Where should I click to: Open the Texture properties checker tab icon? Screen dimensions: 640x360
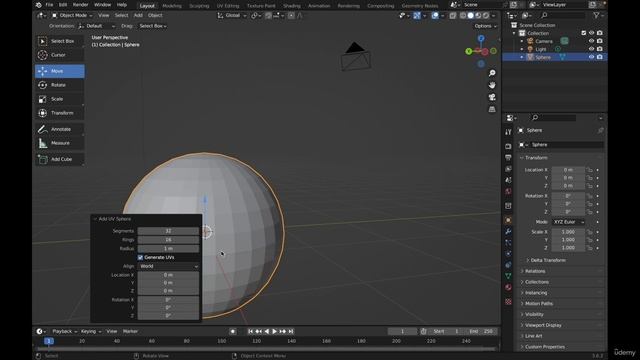508,302
